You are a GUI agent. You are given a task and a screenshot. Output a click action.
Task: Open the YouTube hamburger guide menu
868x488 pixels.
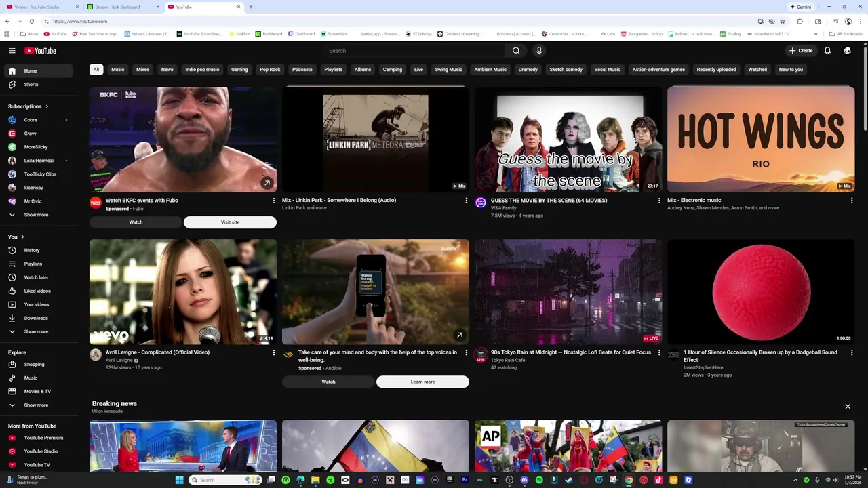[12, 51]
